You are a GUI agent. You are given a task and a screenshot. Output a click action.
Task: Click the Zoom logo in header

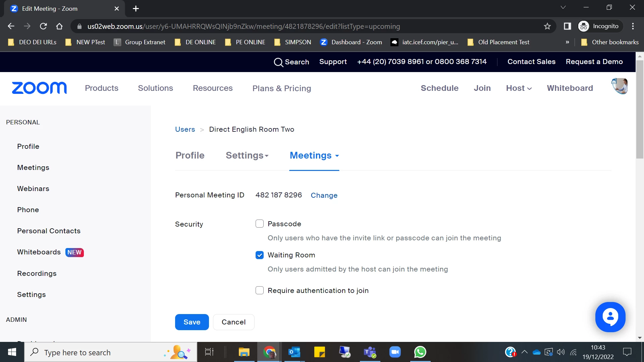[39, 88]
